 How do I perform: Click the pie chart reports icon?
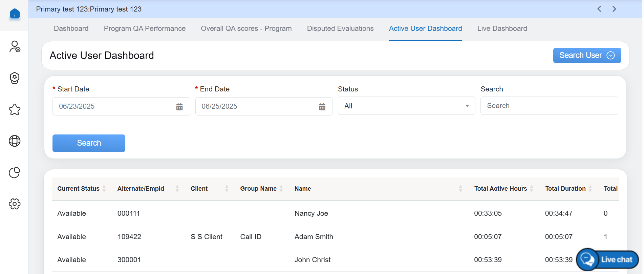pos(15,172)
